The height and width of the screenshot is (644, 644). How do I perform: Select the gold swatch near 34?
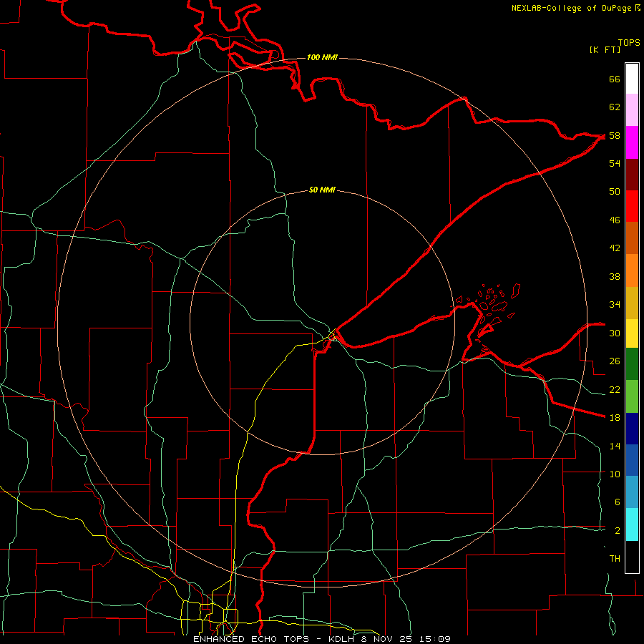[632, 303]
